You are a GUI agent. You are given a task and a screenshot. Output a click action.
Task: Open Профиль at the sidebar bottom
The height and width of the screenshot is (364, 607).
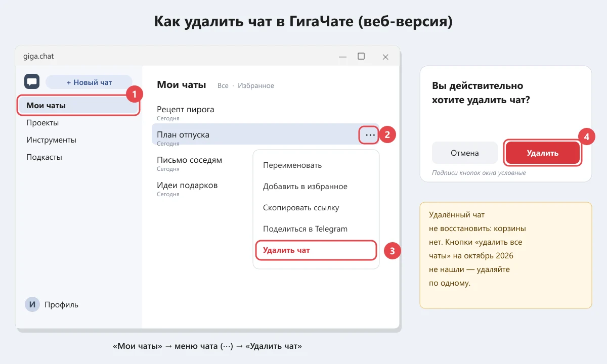pyautogui.click(x=61, y=305)
